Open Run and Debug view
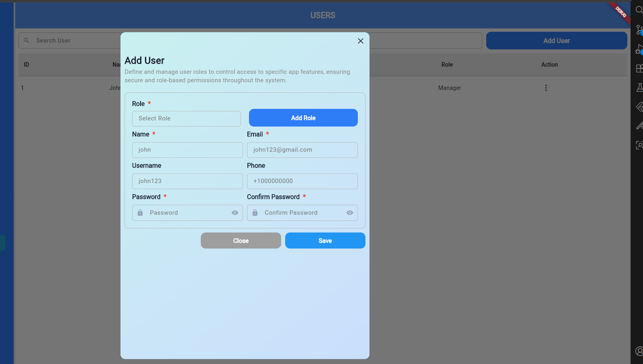The width and height of the screenshot is (643, 364). click(x=639, y=49)
